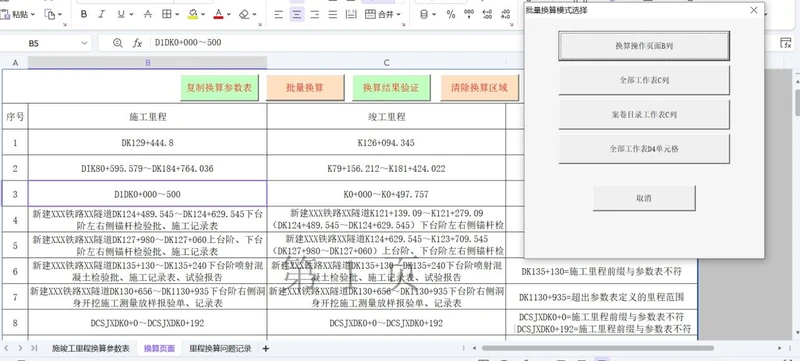Image resolution: width=800 pixels, height=361 pixels.
Task: Close the 批量换算模式选择 dialog
Action: coord(754,10)
